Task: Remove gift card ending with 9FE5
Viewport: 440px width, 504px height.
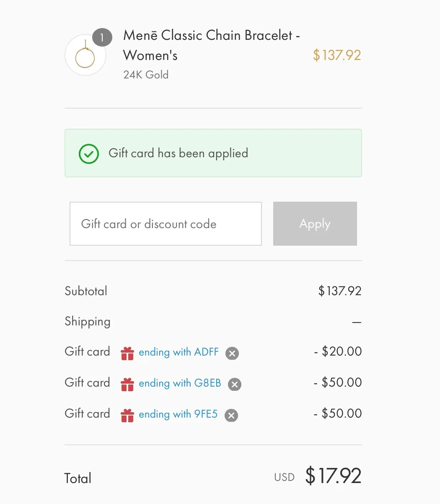Action: pyautogui.click(x=231, y=415)
